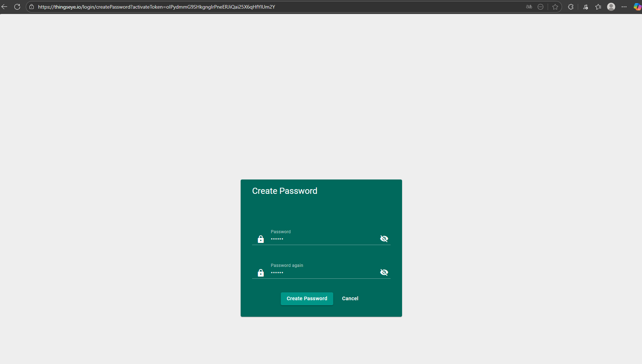Screen dimensions: 642x364
Task: Open the browser profile menu
Action: [611, 7]
